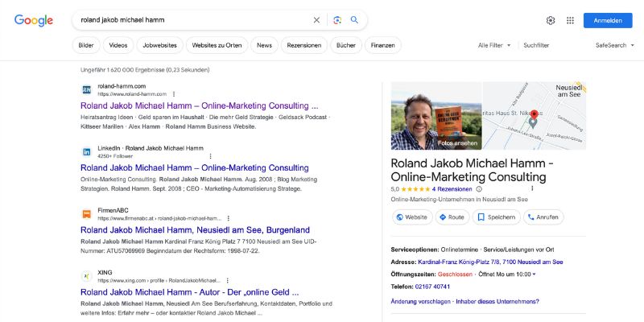This screenshot has height=322, width=644.
Task: Click the Website button in knowledge panel
Action: point(412,217)
